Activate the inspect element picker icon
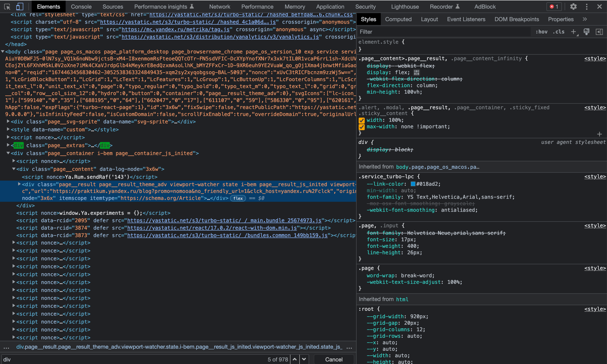The width and height of the screenshot is (607, 364). coord(7,7)
